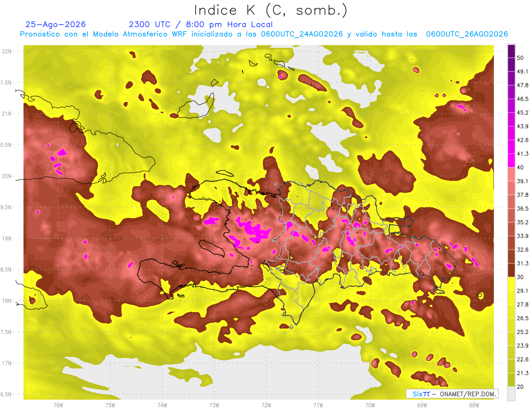Click the colorbar value "33.9"
Viewport: 532px width, 411px height.
(x=523, y=236)
